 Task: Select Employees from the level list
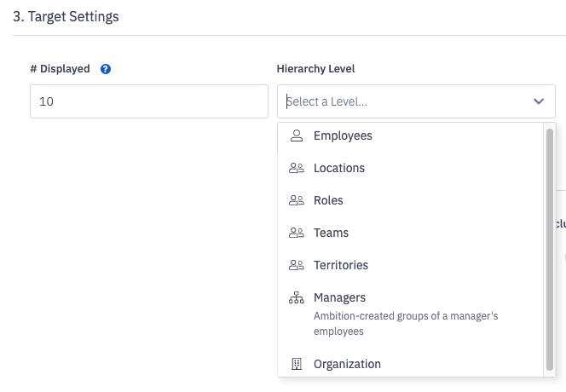[x=343, y=135]
